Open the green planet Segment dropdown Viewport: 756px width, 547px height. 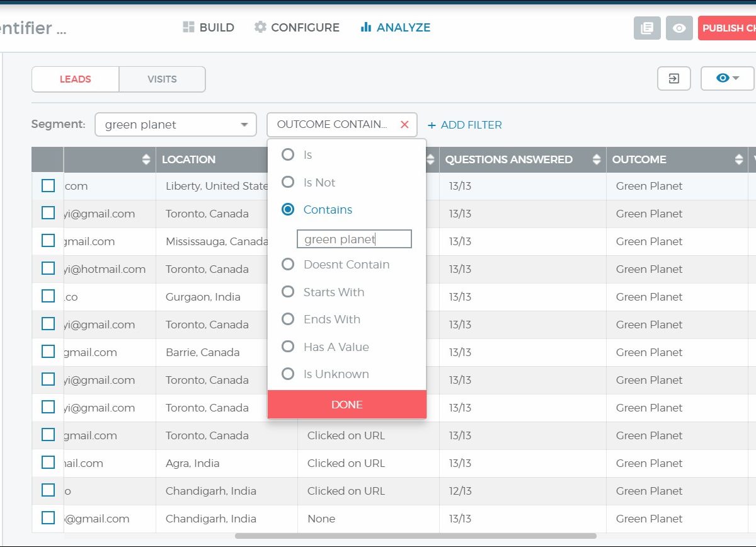pyautogui.click(x=176, y=125)
